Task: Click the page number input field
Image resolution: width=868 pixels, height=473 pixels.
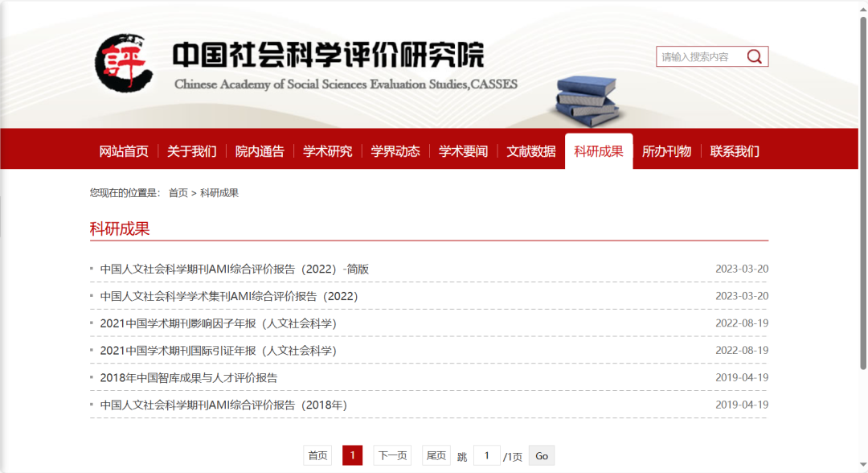Action: [x=487, y=454]
